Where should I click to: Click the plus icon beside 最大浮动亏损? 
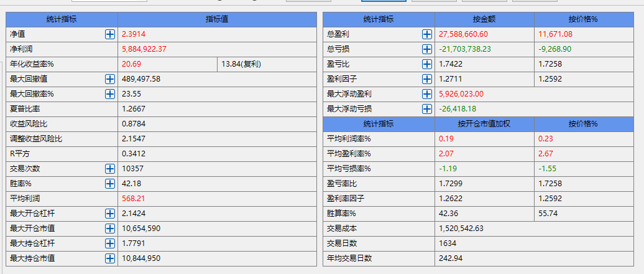[427, 109]
